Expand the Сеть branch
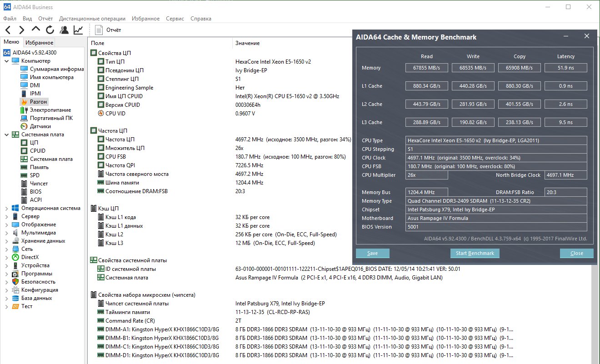600x364 pixels. click(6, 249)
